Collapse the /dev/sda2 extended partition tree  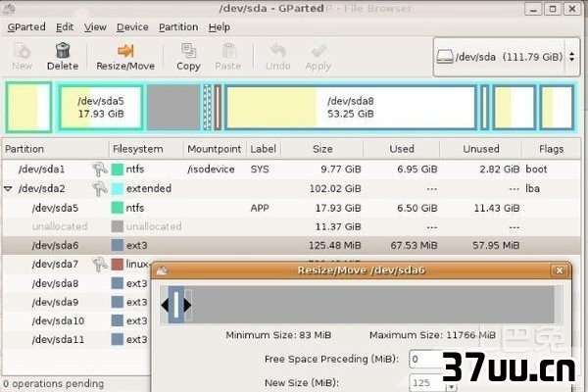8,189
